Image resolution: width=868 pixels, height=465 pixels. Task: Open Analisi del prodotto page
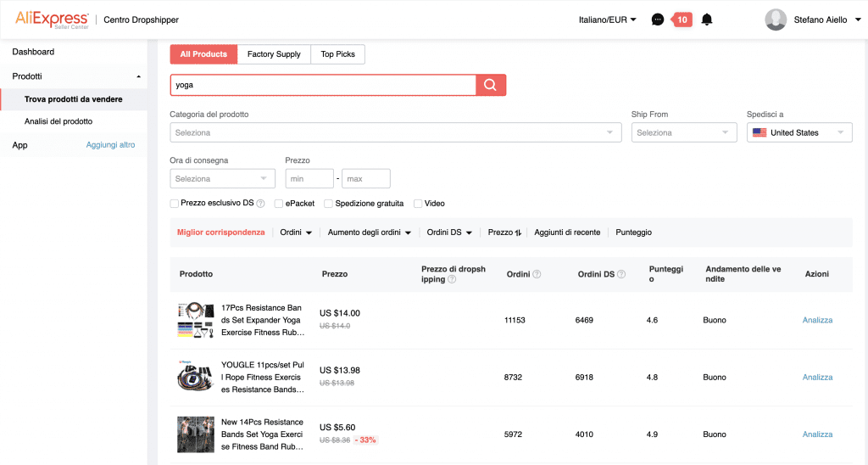point(58,121)
